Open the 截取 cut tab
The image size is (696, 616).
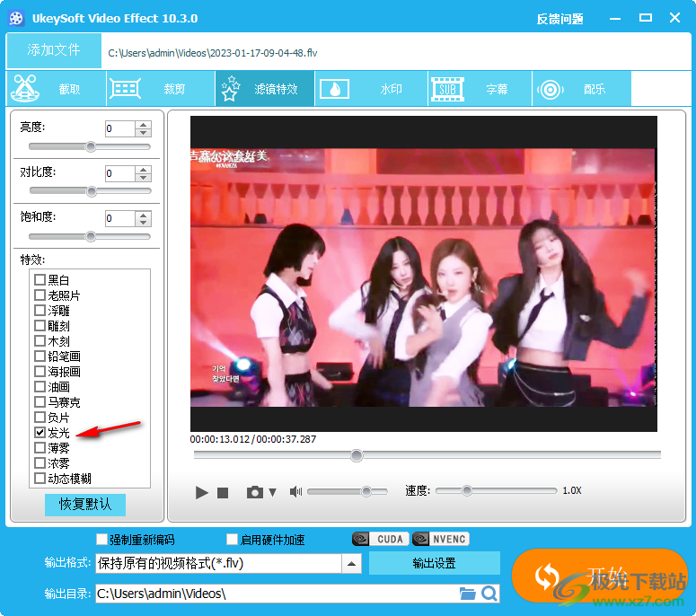click(57, 89)
